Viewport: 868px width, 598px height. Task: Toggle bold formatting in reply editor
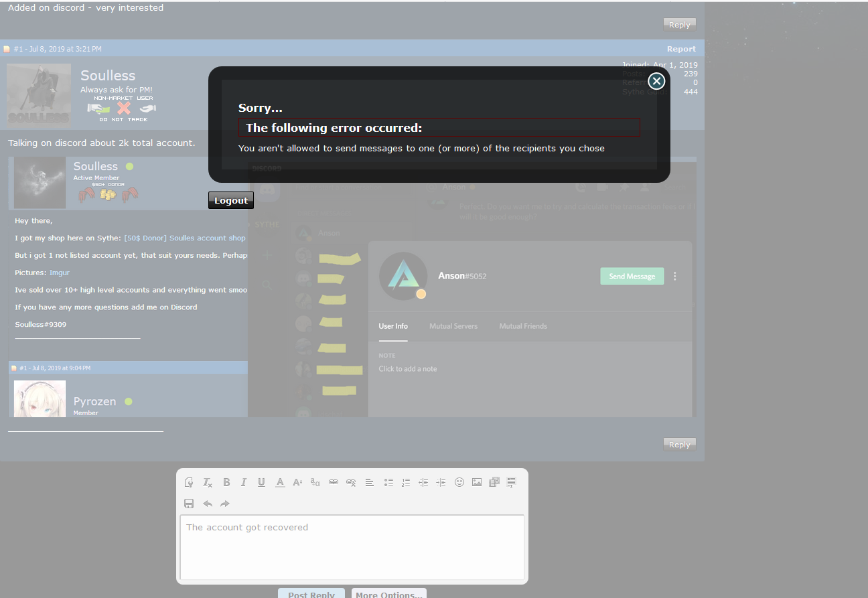[226, 482]
